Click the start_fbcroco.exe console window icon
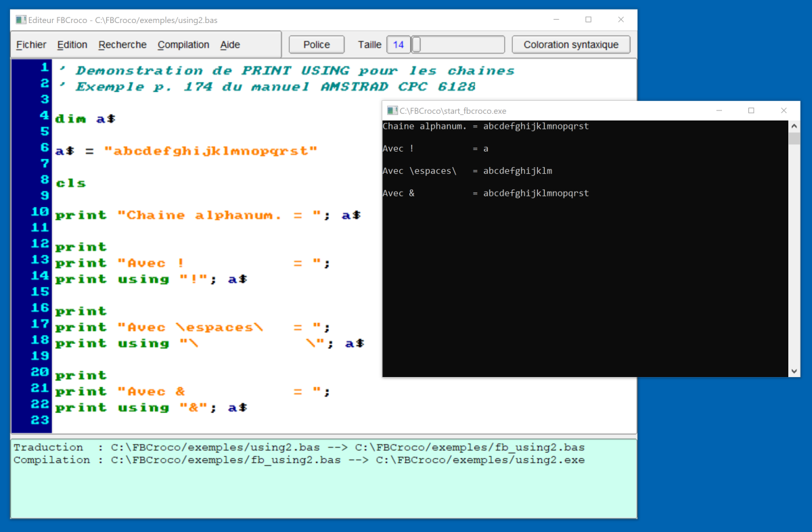The image size is (812, 532). (x=392, y=110)
